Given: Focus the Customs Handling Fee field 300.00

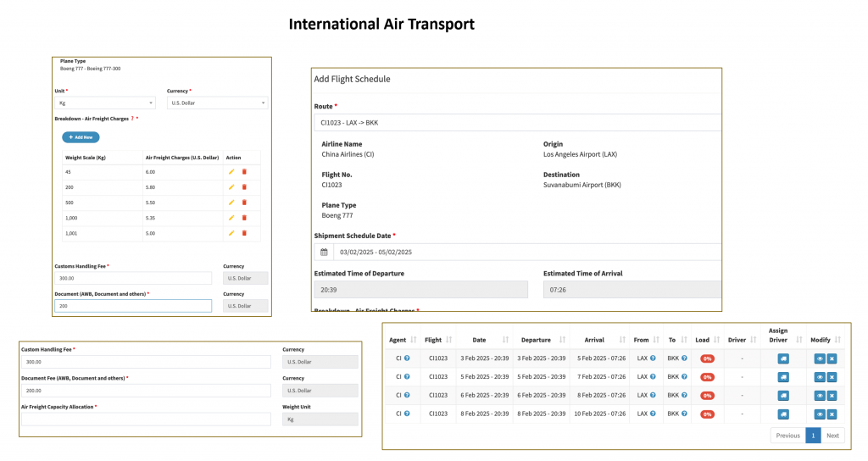Looking at the screenshot, I should [x=133, y=278].
